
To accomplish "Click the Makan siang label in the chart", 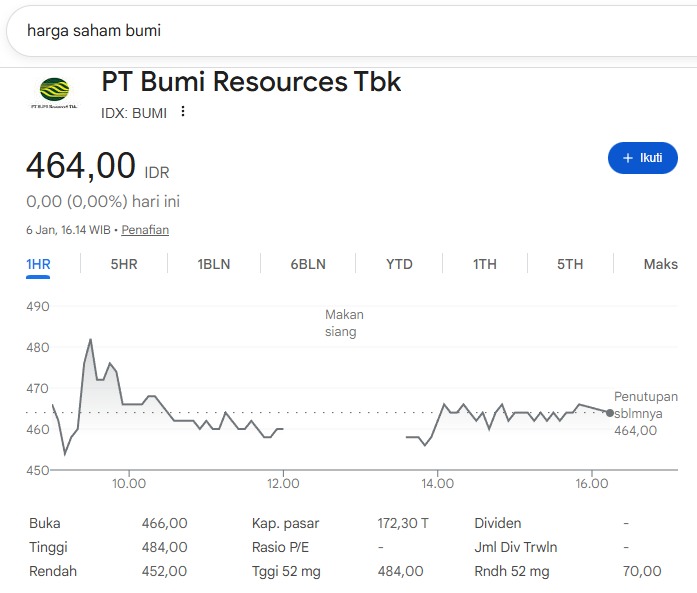I will pos(343,323).
